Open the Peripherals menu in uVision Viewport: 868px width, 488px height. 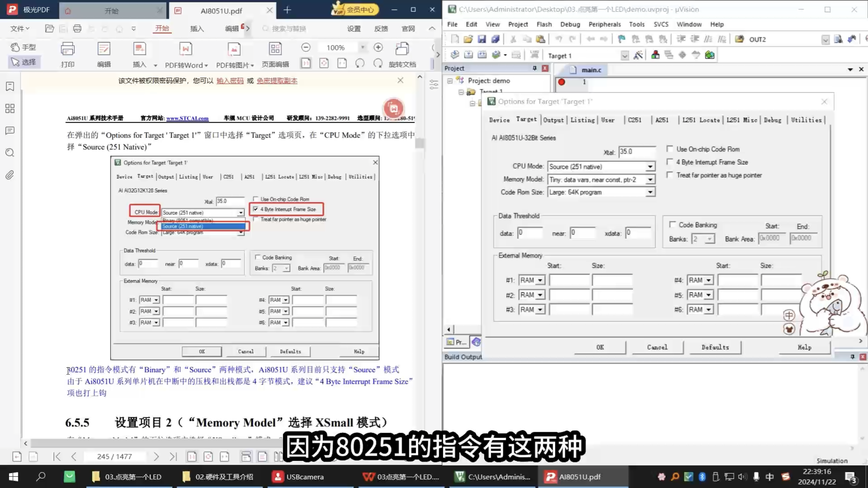pyautogui.click(x=604, y=24)
